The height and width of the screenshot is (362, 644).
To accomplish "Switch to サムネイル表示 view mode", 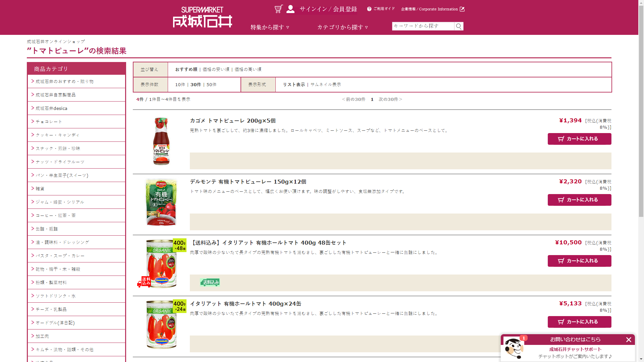I will point(325,84).
